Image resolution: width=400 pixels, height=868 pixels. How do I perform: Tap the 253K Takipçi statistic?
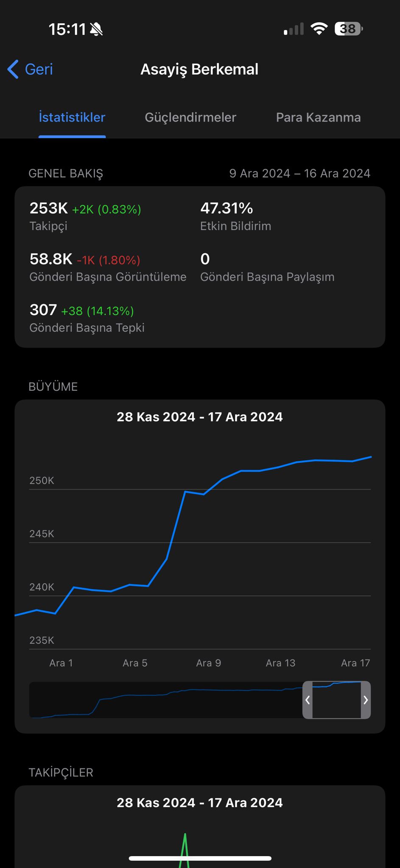(85, 216)
